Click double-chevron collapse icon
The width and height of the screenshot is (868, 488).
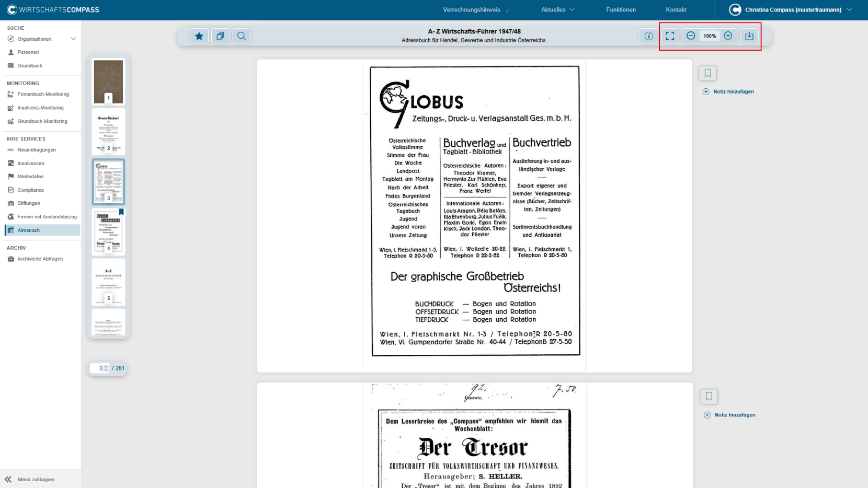(x=8, y=479)
